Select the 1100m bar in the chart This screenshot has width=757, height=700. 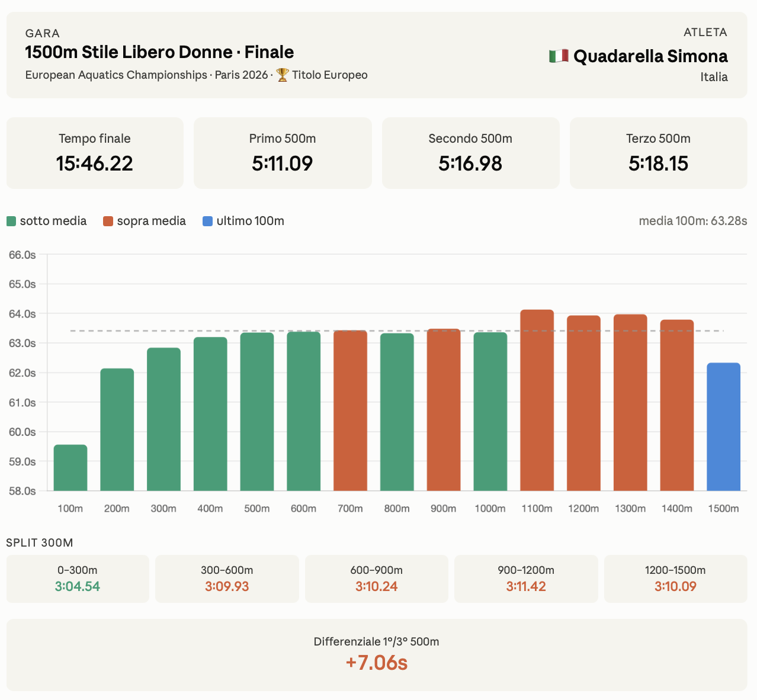coord(537,400)
